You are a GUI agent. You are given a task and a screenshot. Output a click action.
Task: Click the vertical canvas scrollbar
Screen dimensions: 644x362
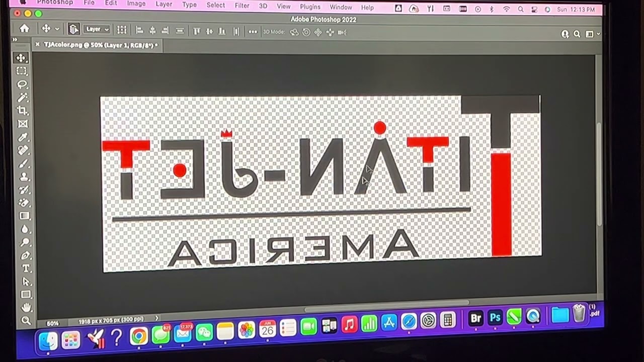[599, 173]
